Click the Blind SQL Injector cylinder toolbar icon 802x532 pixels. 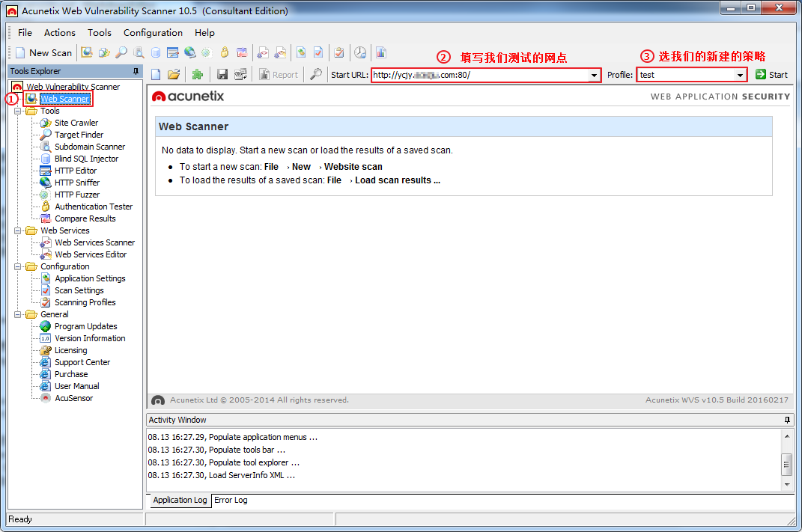coord(156,52)
